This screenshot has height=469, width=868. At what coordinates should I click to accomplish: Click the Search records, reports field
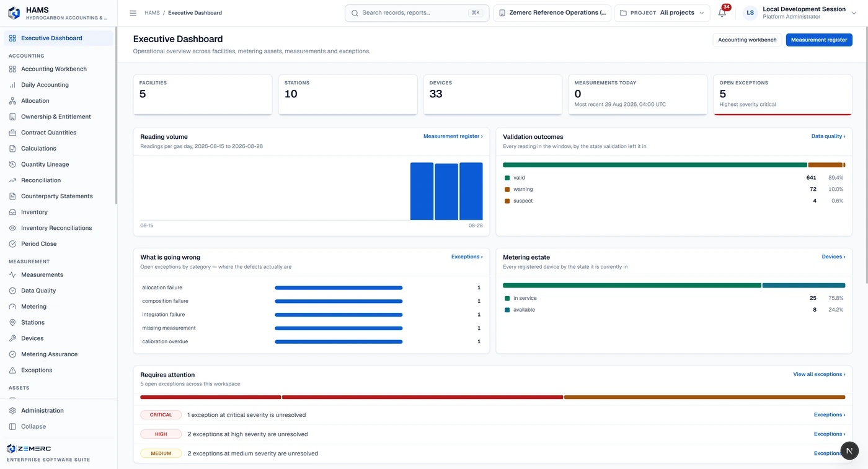coord(417,13)
